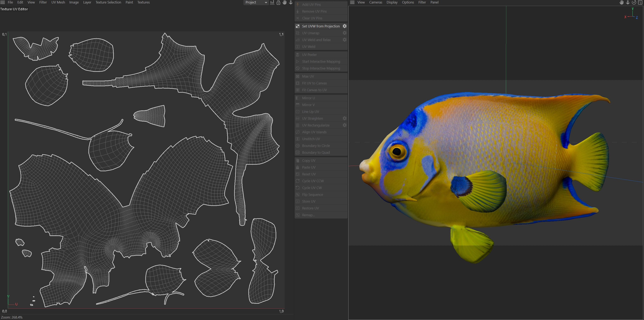Screen dimensions: 644x320
Task: Click the orbit camera icon in 3D viewport
Action: click(x=634, y=2)
